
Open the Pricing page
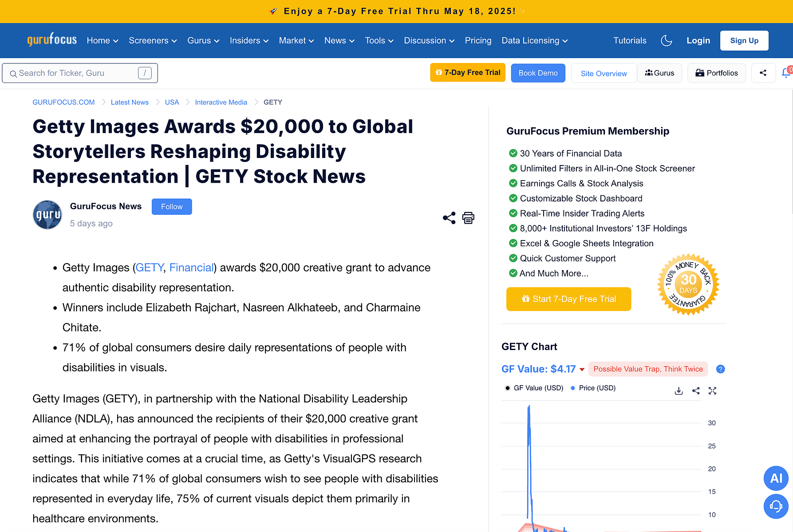[478, 40]
